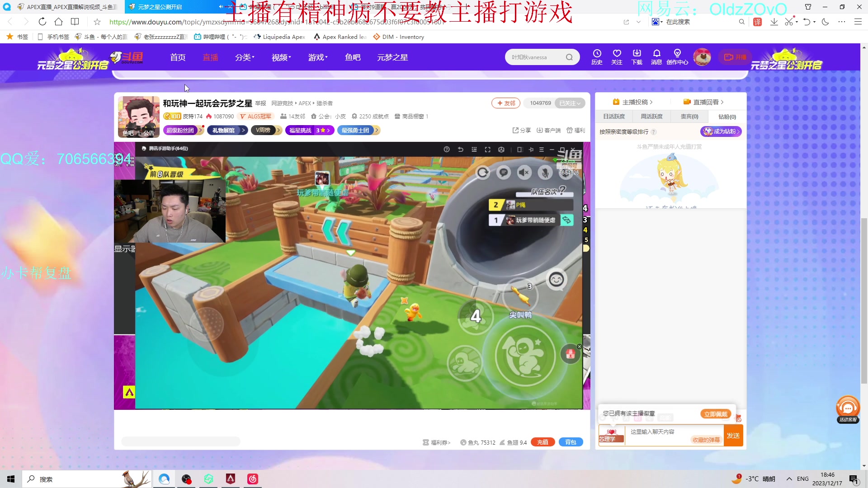Click the 福利券 coupon link
The image size is (868, 488).
[x=436, y=442]
